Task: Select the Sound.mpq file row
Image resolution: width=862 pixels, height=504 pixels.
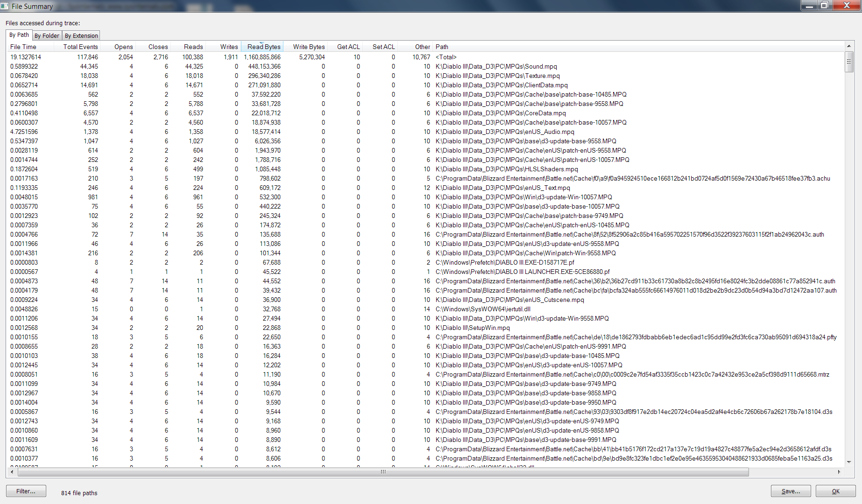Action: (x=426, y=66)
